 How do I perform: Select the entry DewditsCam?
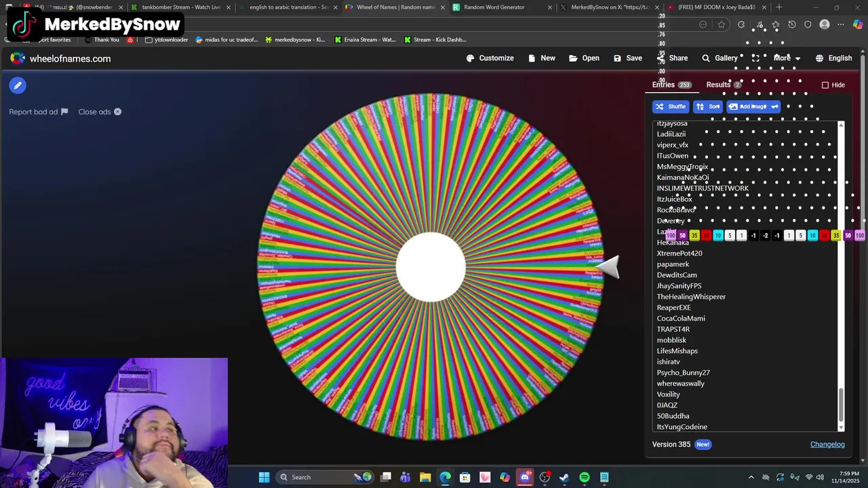point(677,275)
